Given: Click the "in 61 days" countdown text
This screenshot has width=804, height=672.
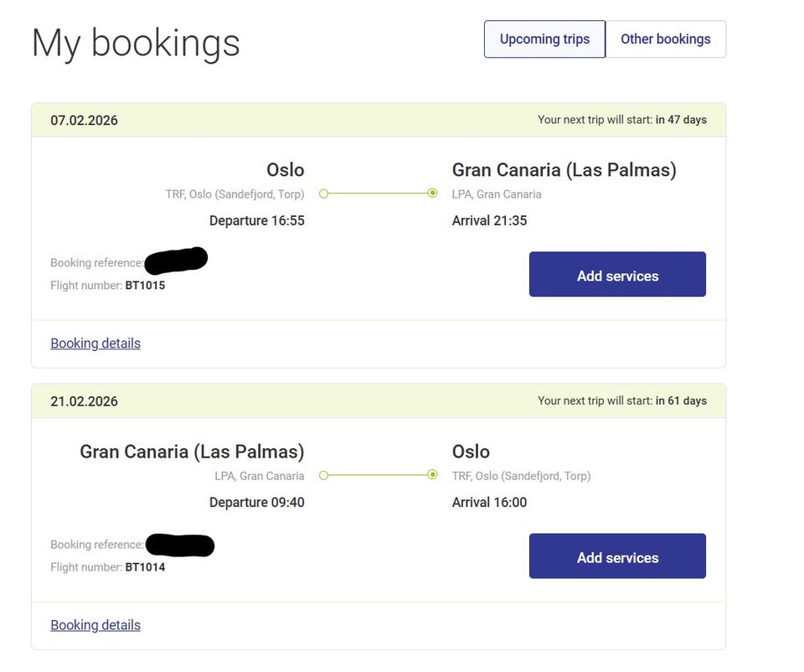Looking at the screenshot, I should click(681, 401).
